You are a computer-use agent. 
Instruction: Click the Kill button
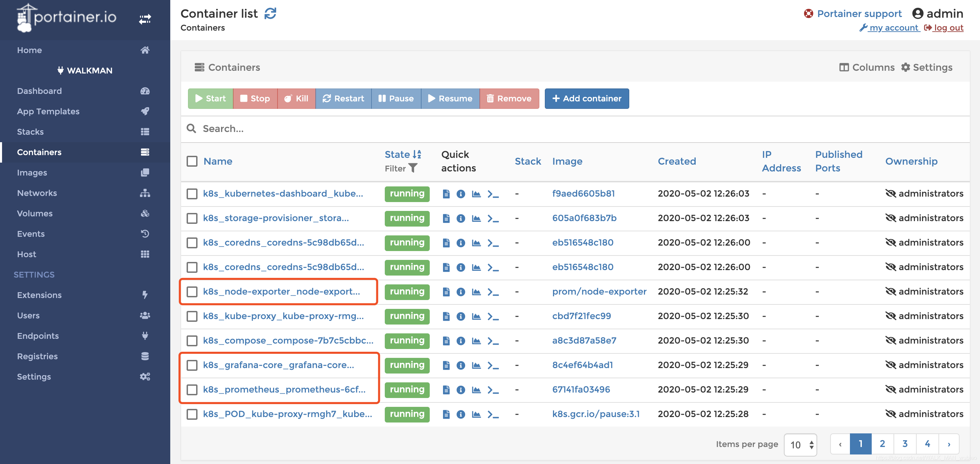(x=296, y=98)
